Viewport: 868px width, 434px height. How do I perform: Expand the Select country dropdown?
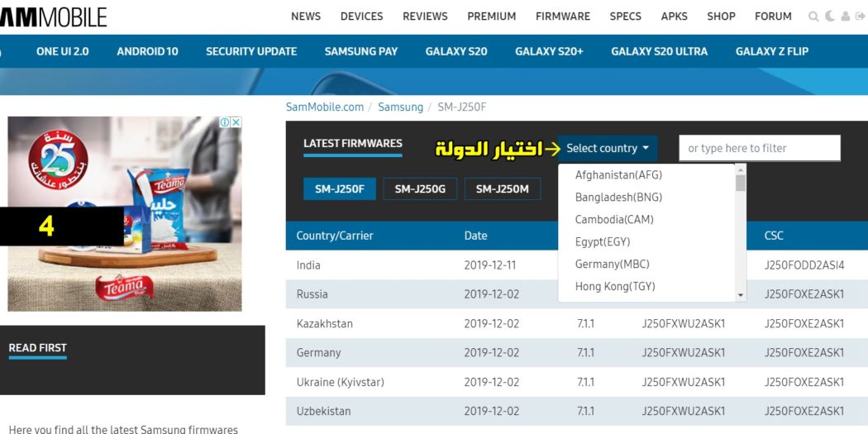tap(608, 148)
